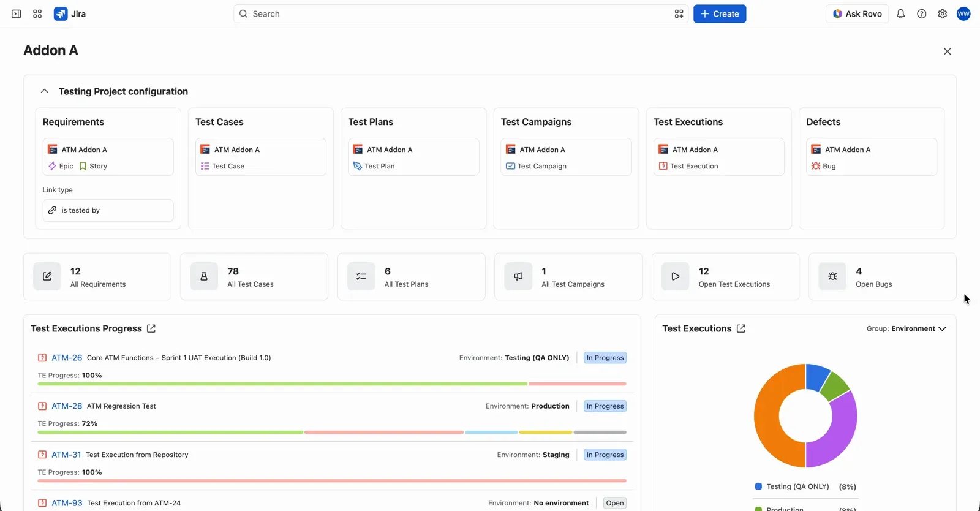Click the Epic issue type icon
The height and width of the screenshot is (511, 980).
point(52,166)
